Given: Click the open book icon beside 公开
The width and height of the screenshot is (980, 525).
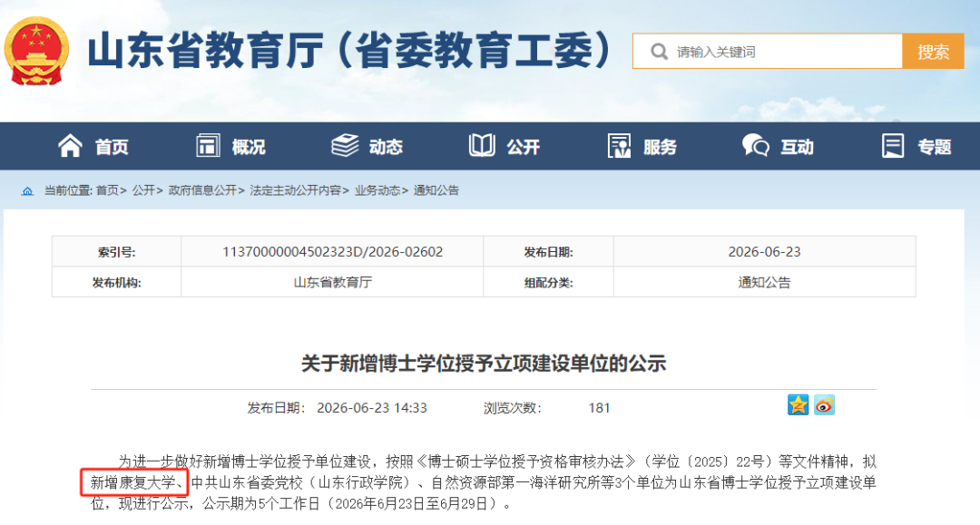Looking at the screenshot, I should coord(482,146).
